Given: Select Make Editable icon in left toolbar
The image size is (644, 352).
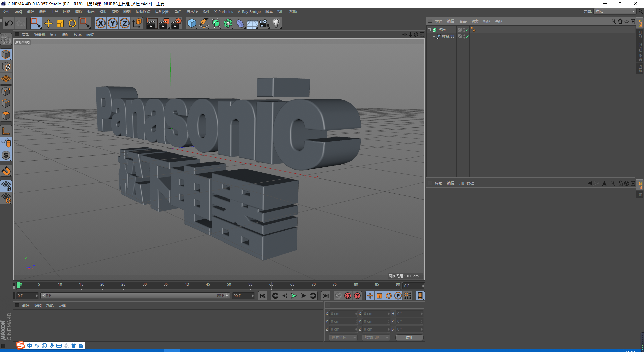Looking at the screenshot, I should pos(6,39).
